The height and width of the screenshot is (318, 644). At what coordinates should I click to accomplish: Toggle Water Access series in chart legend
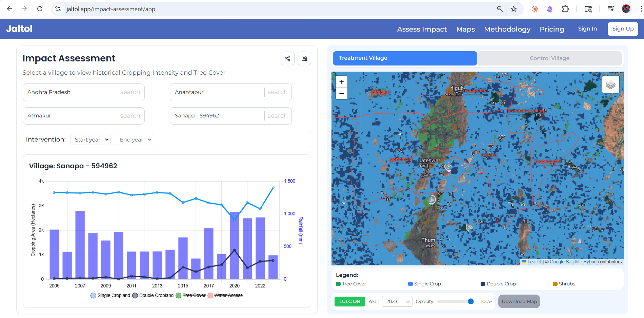(225, 295)
